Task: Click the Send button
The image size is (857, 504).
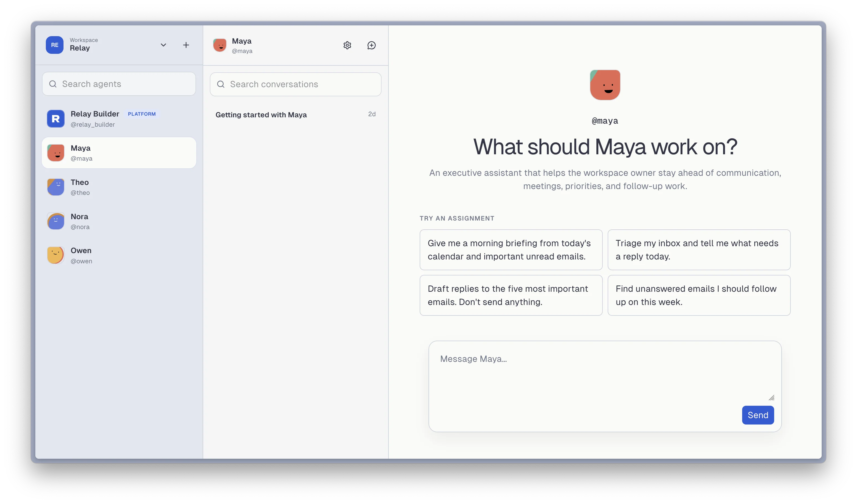Action: pos(758,415)
